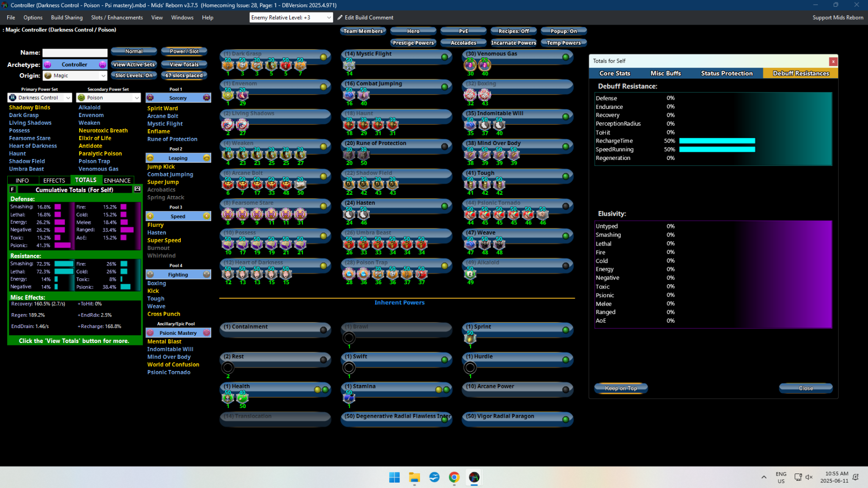Expand the Origin Magic dropdown
Viewport: 868px width, 488px height.
click(75, 76)
